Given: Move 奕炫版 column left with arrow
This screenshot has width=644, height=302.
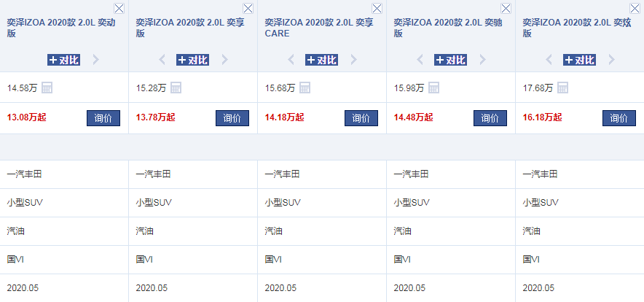Looking at the screenshot, I should tap(549, 60).
